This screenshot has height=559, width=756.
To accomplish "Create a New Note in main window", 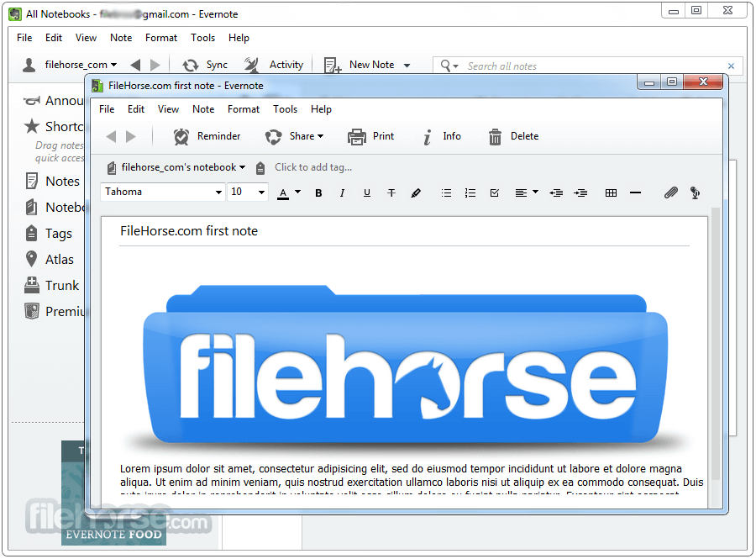I will (360, 65).
